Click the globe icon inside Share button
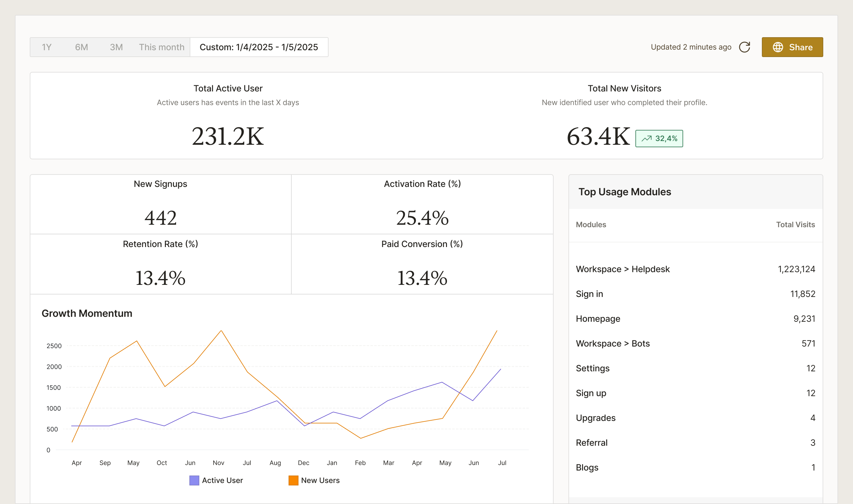The image size is (853, 504). (778, 47)
